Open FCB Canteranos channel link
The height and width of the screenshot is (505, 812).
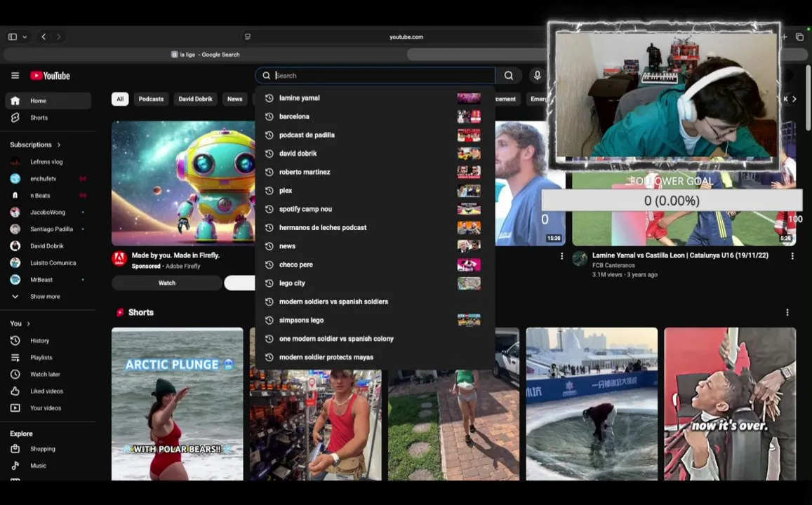[613, 265]
